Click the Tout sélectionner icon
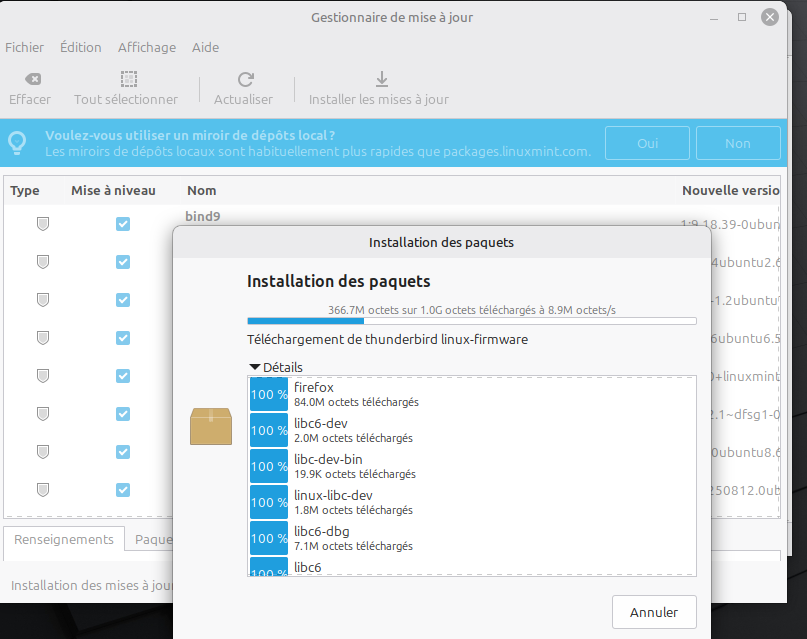This screenshot has height=639, width=807. point(129,79)
